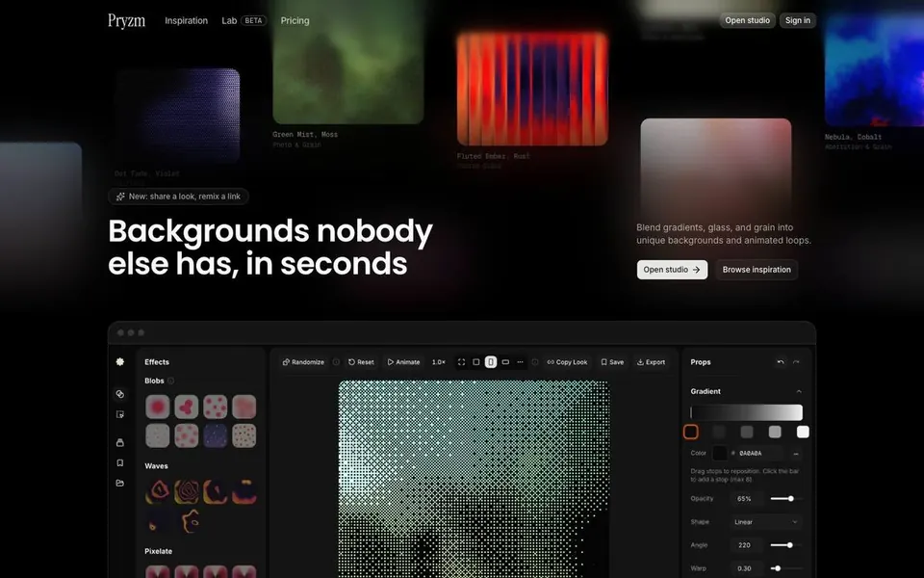
Task: Click the Angle value field showing 220
Action: (x=744, y=545)
